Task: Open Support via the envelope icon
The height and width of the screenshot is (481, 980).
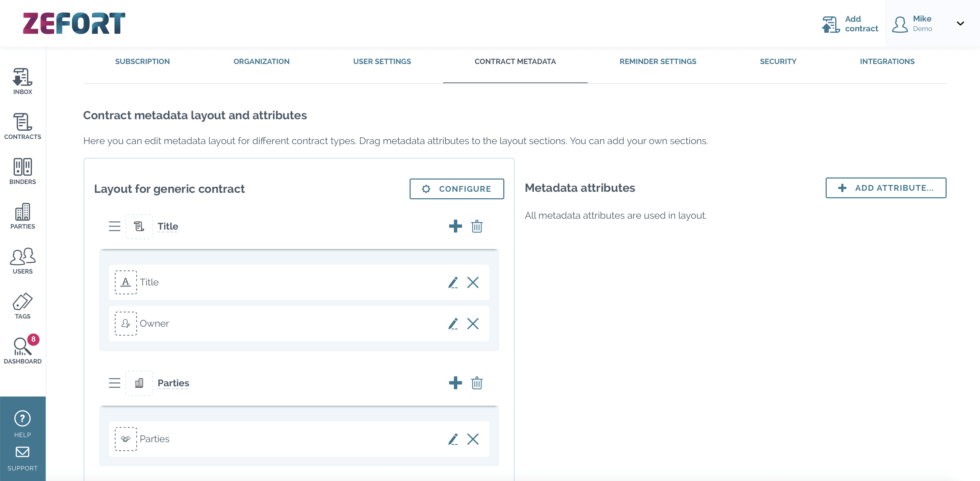Action: 22,452
